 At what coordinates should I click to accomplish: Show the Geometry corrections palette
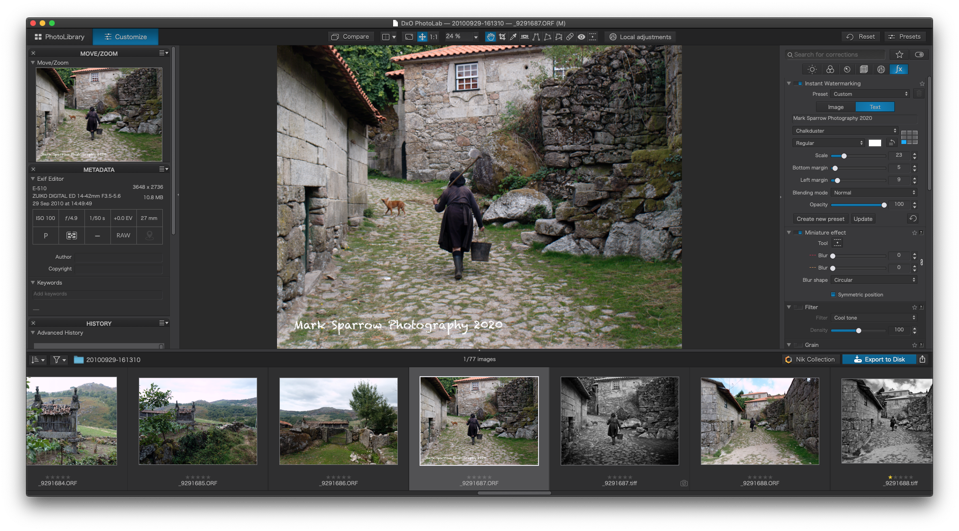point(864,69)
